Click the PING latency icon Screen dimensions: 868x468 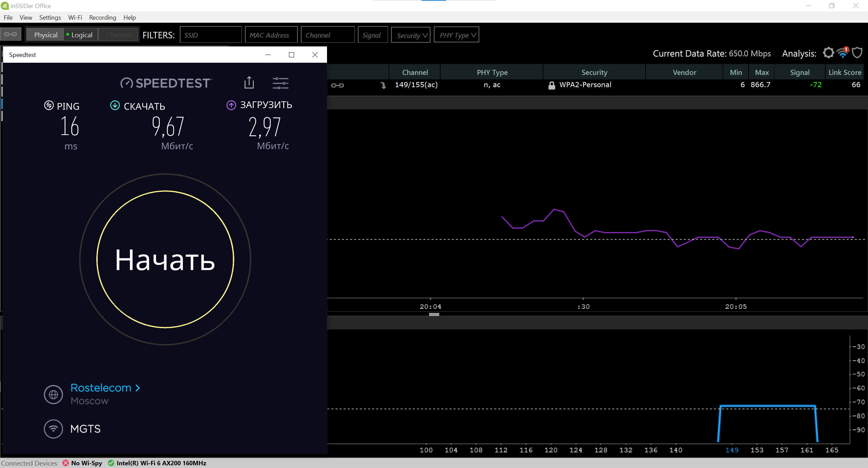tap(49, 105)
